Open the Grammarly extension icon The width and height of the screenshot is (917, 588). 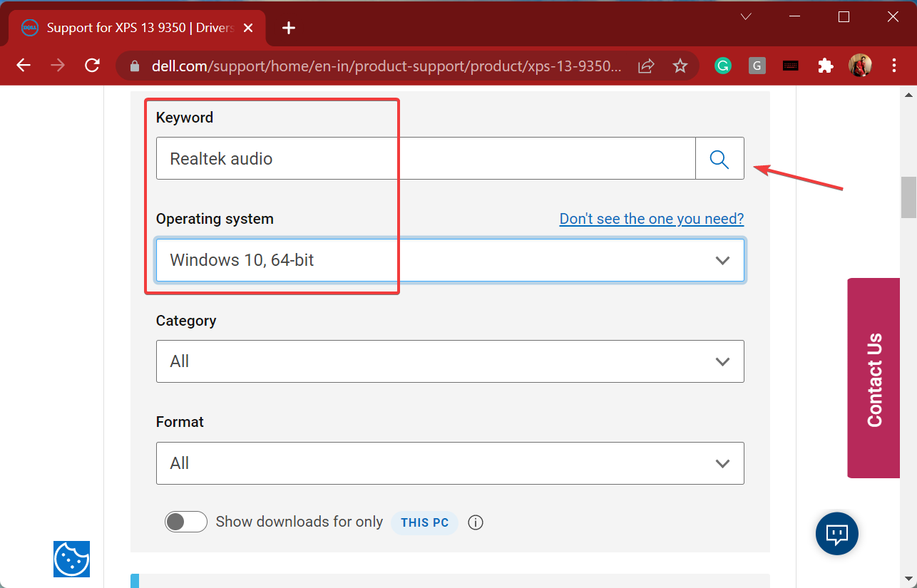[x=723, y=66]
